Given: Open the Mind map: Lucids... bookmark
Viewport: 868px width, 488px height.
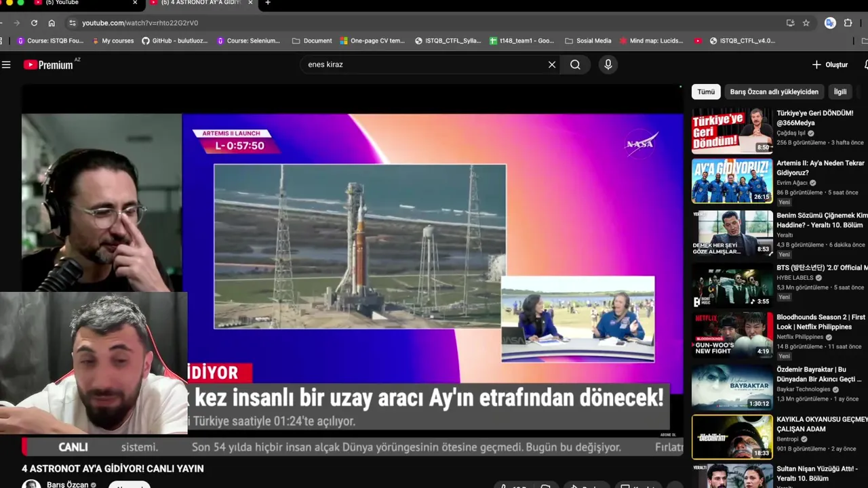Looking at the screenshot, I should [651, 41].
